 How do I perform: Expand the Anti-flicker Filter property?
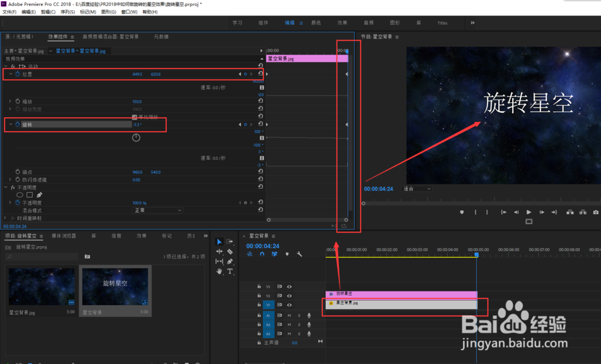click(x=10, y=180)
